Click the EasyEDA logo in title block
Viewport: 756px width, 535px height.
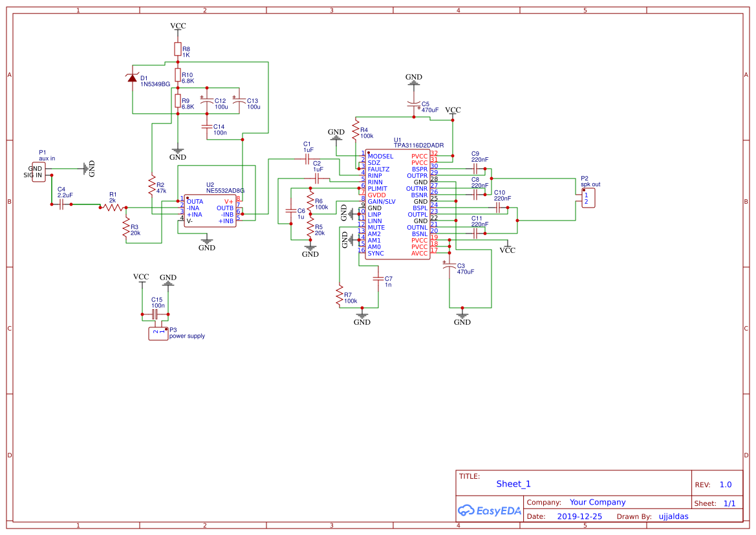pos(490,510)
